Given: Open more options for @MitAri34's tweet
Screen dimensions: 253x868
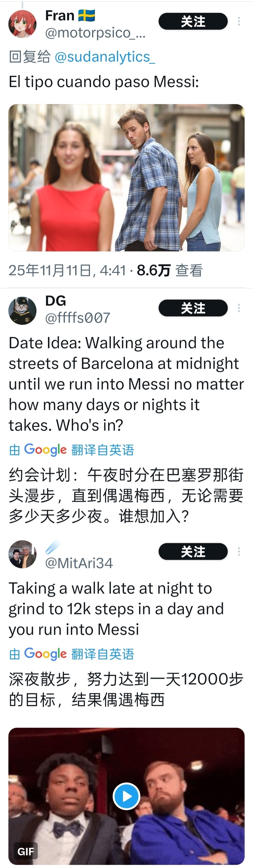Looking at the screenshot, I should click(x=239, y=552).
